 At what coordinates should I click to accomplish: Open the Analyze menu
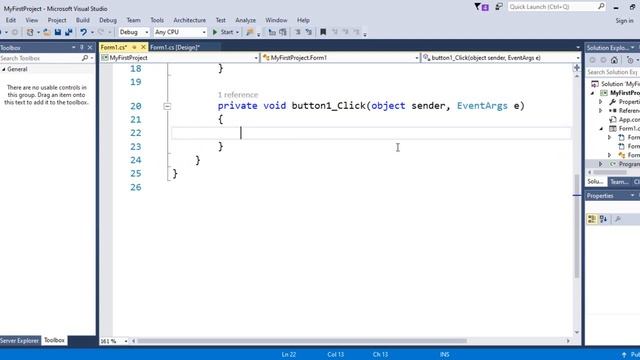tap(245, 20)
